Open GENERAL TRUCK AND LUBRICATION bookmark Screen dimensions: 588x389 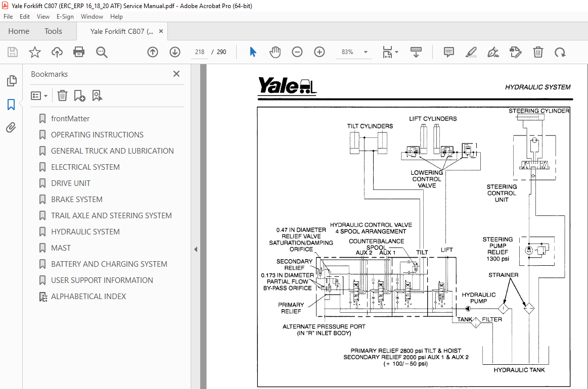(112, 151)
